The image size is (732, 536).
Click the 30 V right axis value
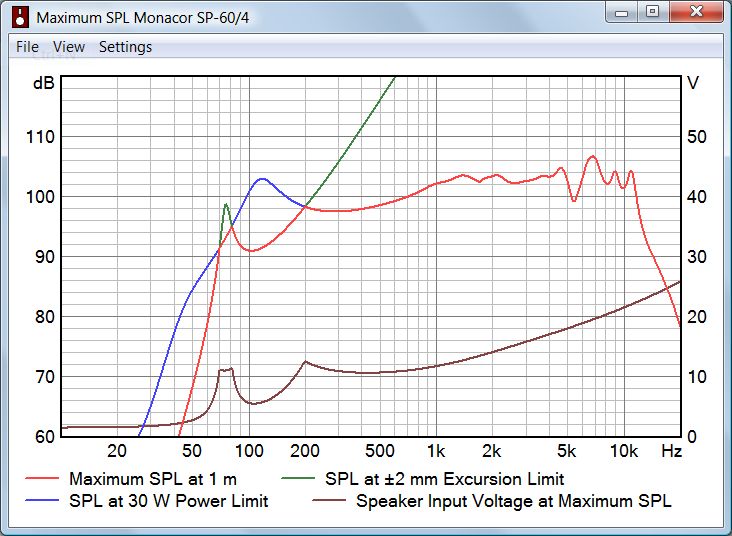(x=697, y=257)
